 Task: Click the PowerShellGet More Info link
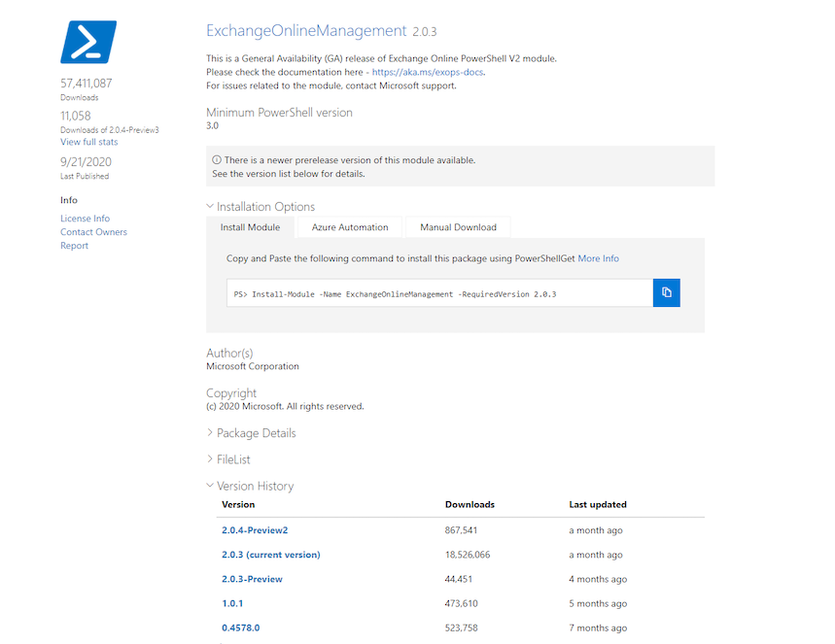(598, 258)
